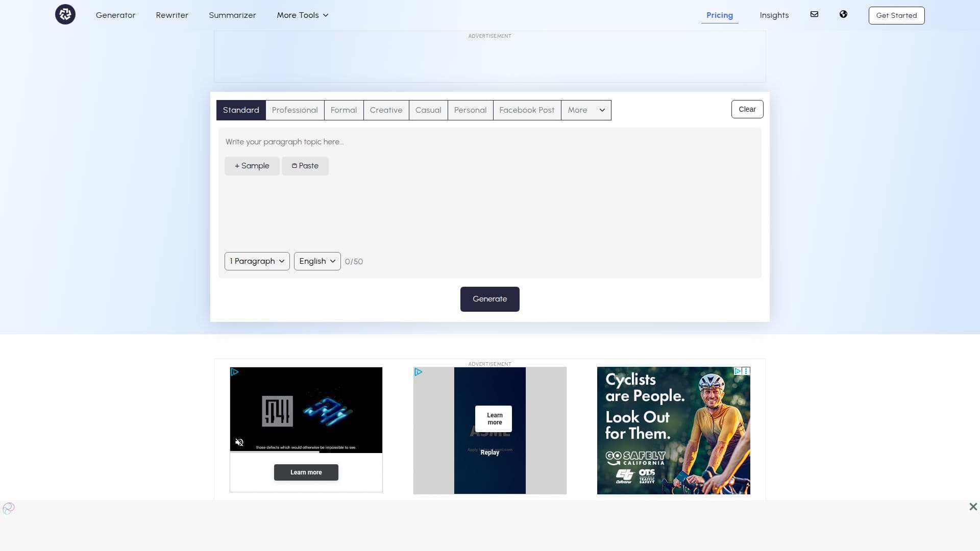Screen dimensions: 980x551
Task: Insert a sample with + Sample
Action: (x=252, y=166)
